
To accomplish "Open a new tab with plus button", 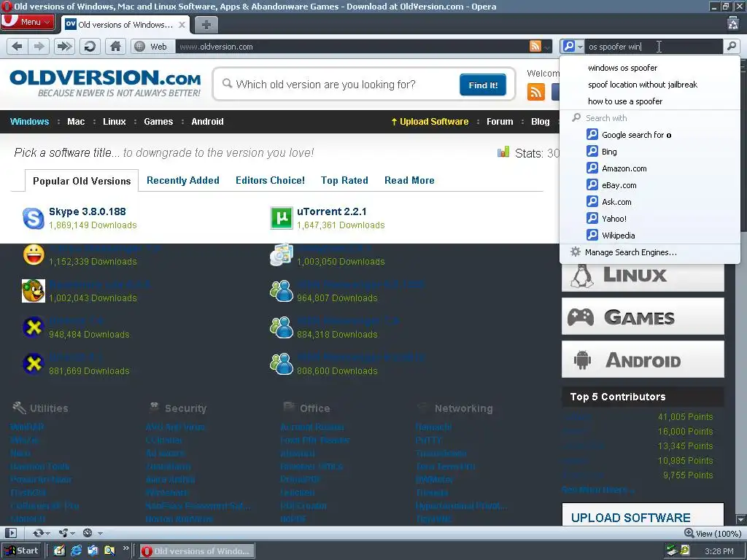I will 206,25.
